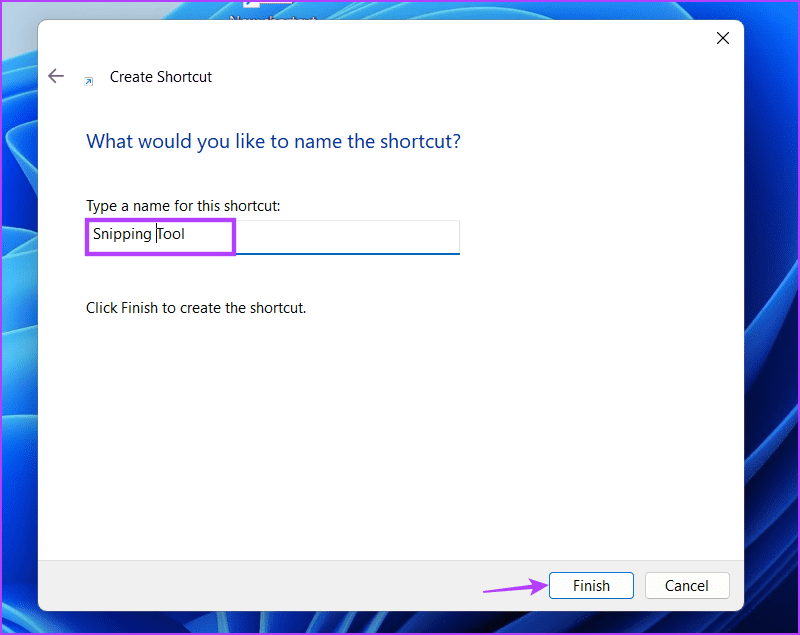Screen dimensions: 800x635
Task: Click the back arrow in Create Shortcut wizard
Action: click(x=56, y=77)
